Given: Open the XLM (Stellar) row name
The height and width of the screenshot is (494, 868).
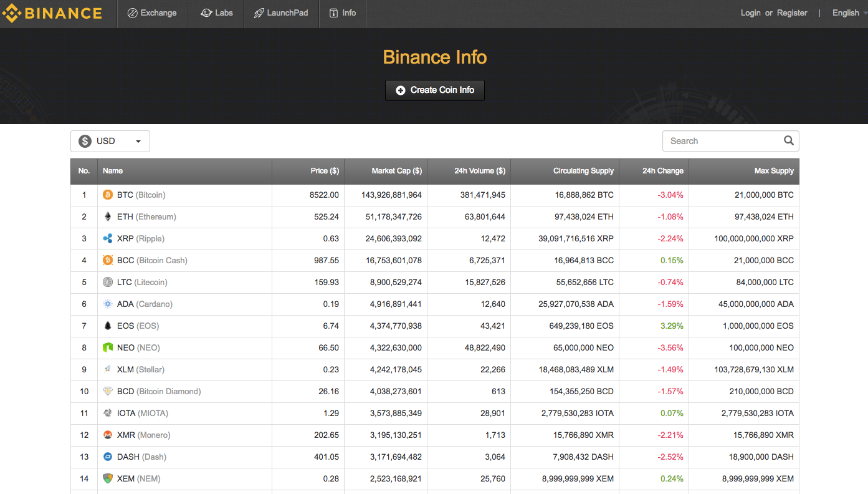Looking at the screenshot, I should (141, 370).
